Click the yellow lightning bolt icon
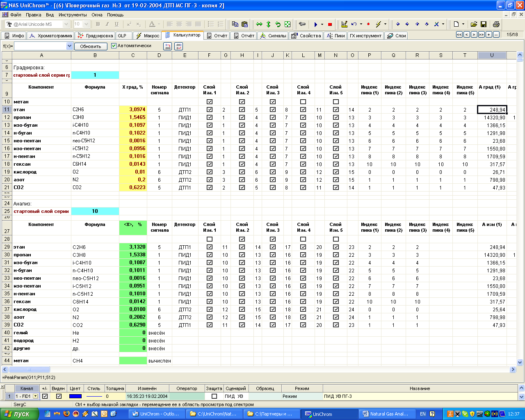The width and height of the screenshot is (525, 420). pos(378,24)
